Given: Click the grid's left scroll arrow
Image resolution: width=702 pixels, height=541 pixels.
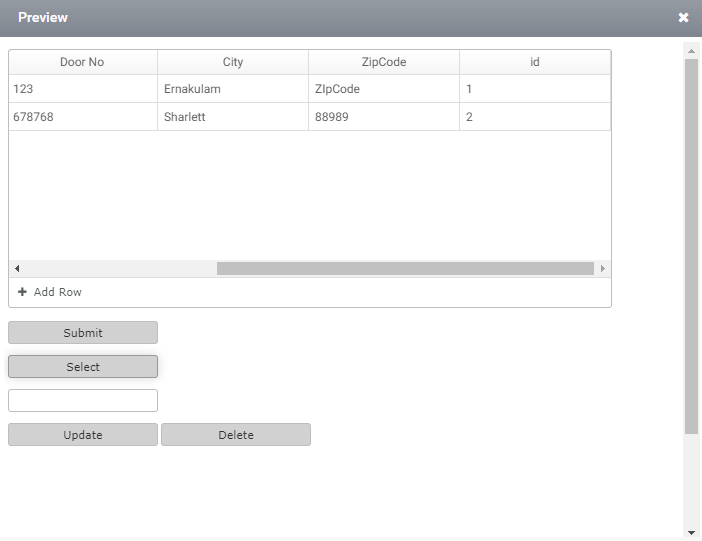Looking at the screenshot, I should pyautogui.click(x=17, y=269).
